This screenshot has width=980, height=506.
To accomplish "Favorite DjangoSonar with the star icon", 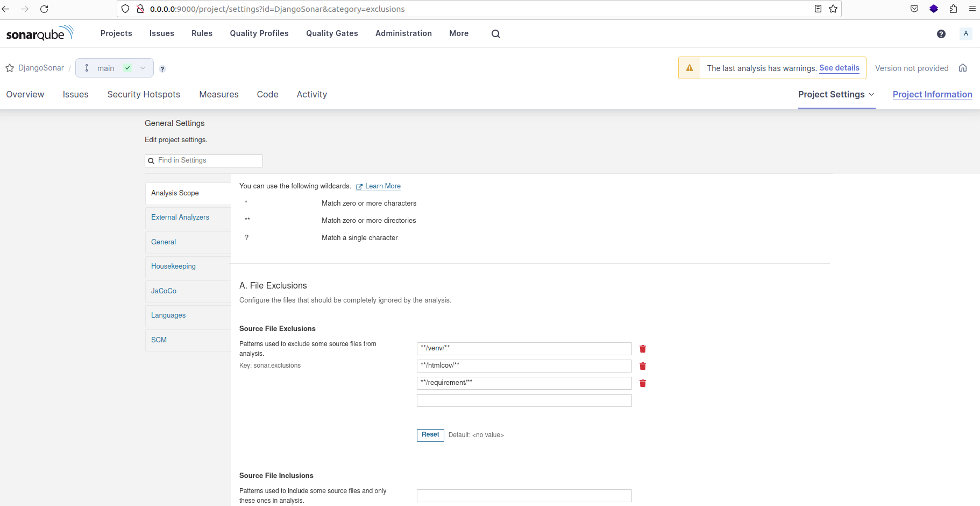I will [10, 68].
